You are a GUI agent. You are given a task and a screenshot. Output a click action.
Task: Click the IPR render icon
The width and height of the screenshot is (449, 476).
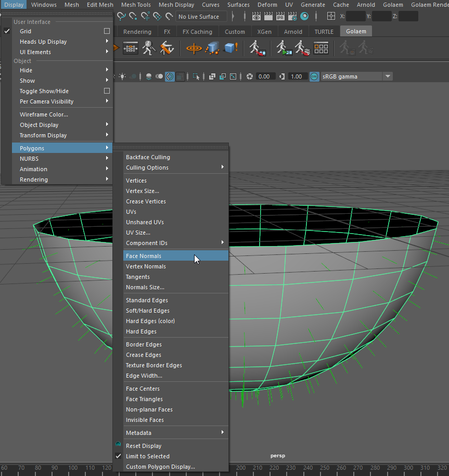click(280, 17)
